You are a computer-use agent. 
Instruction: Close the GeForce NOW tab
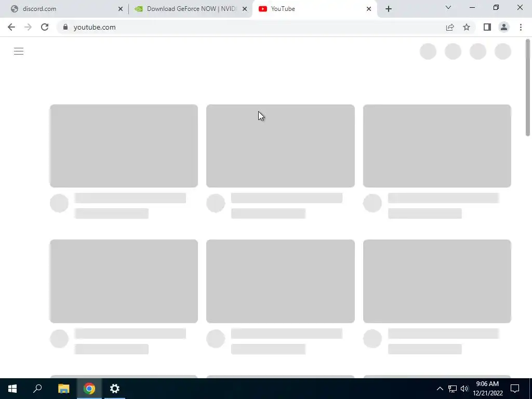(x=245, y=9)
